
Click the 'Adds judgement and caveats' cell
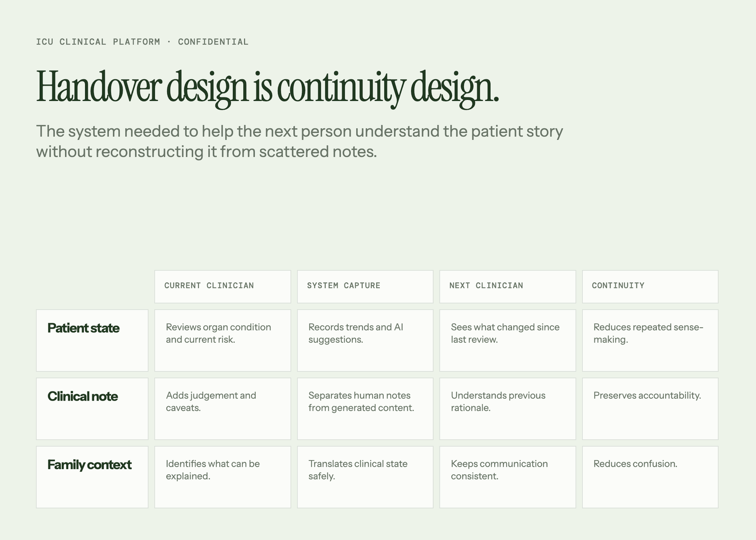pyautogui.click(x=223, y=409)
